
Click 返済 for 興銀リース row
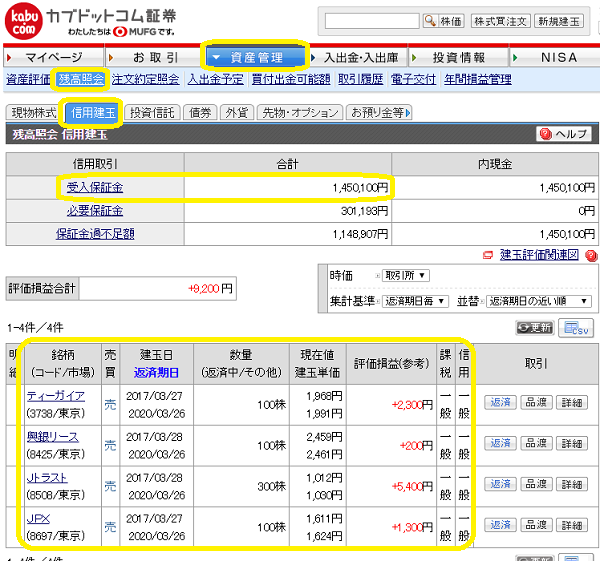(x=500, y=443)
